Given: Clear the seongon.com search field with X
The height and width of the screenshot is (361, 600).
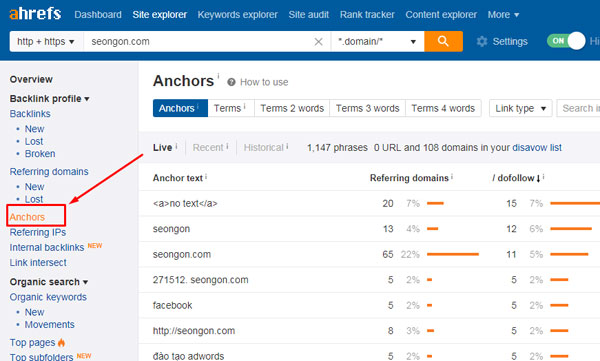Looking at the screenshot, I should pyautogui.click(x=318, y=41).
